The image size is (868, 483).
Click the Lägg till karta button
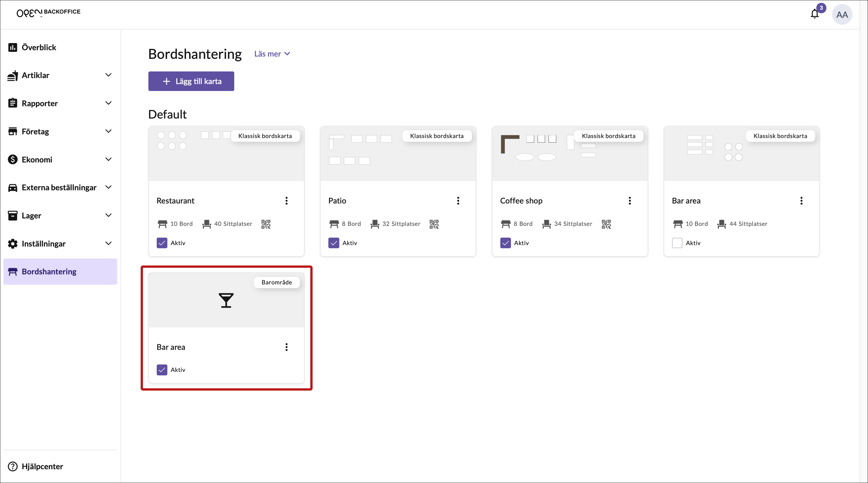pyautogui.click(x=191, y=81)
